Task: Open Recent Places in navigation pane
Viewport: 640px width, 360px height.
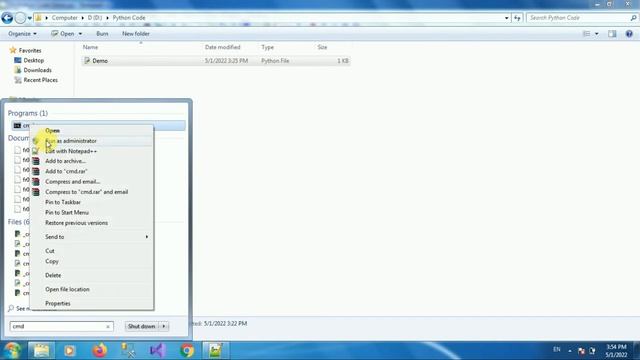Action: (40, 80)
